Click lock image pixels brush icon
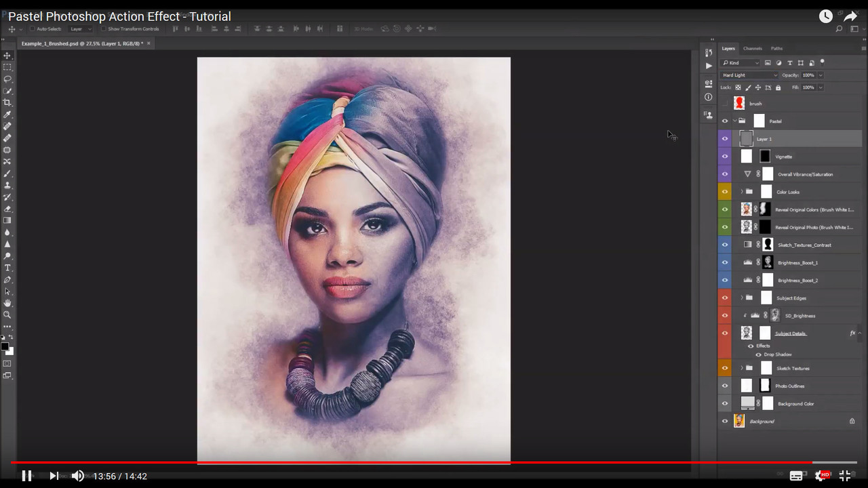Screen dimensions: 868x488 (748, 87)
